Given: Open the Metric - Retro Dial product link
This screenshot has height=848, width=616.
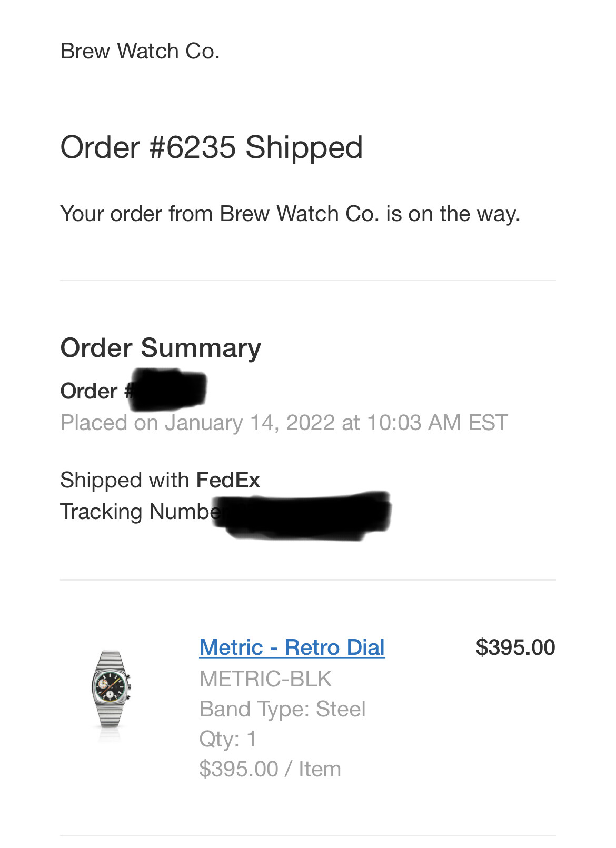Looking at the screenshot, I should pos(292,647).
